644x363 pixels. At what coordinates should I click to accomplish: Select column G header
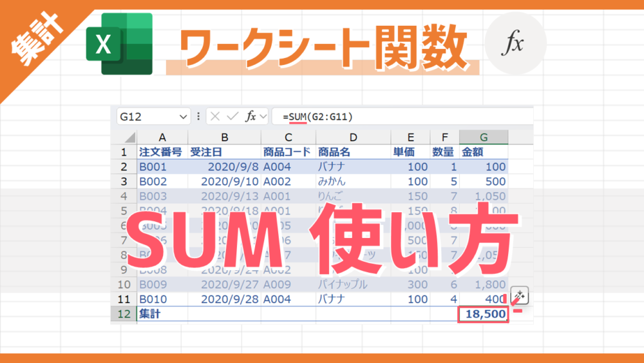[484, 137]
